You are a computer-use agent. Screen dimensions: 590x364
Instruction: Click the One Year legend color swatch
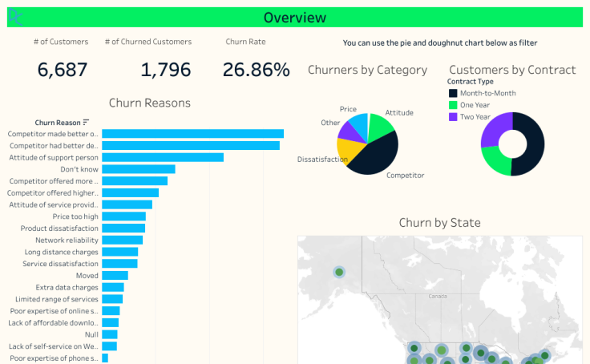(x=453, y=105)
